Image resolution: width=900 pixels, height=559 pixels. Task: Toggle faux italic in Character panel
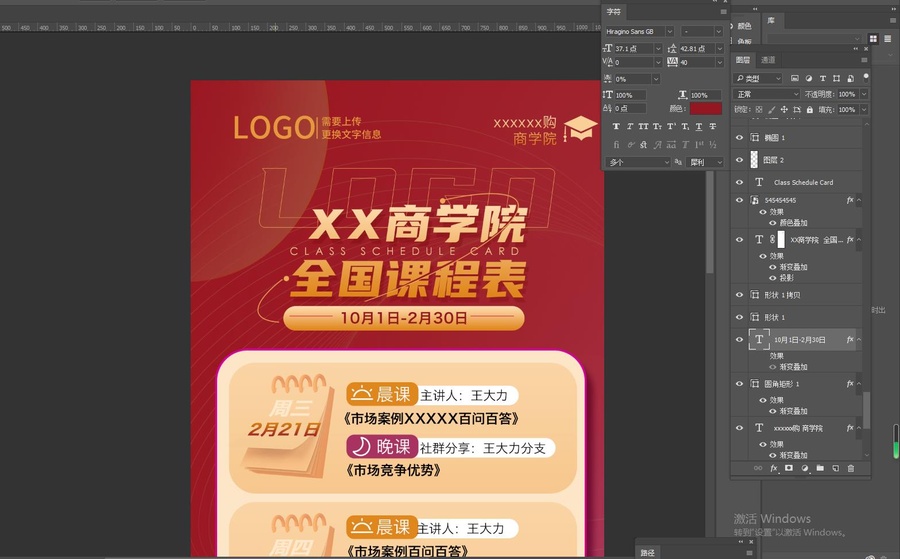point(630,126)
